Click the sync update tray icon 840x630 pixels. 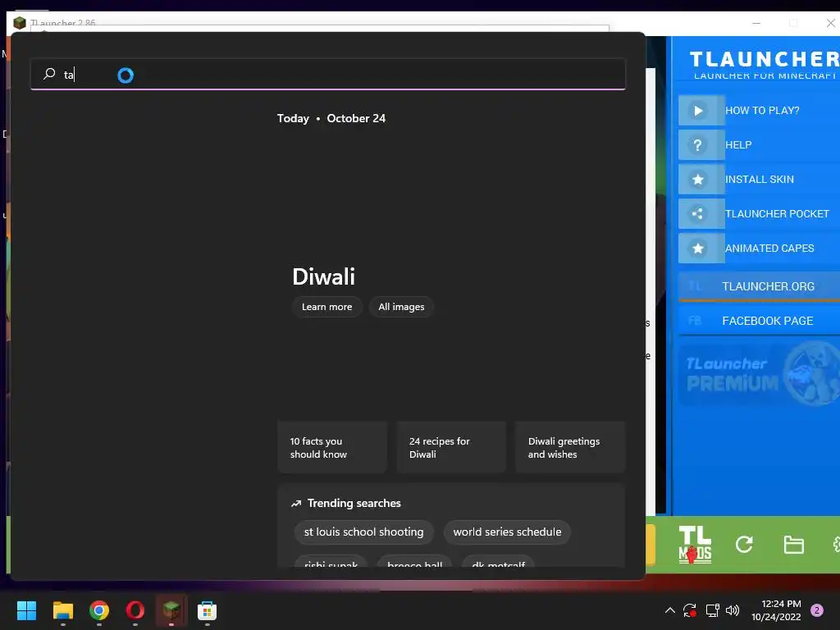pyautogui.click(x=690, y=610)
